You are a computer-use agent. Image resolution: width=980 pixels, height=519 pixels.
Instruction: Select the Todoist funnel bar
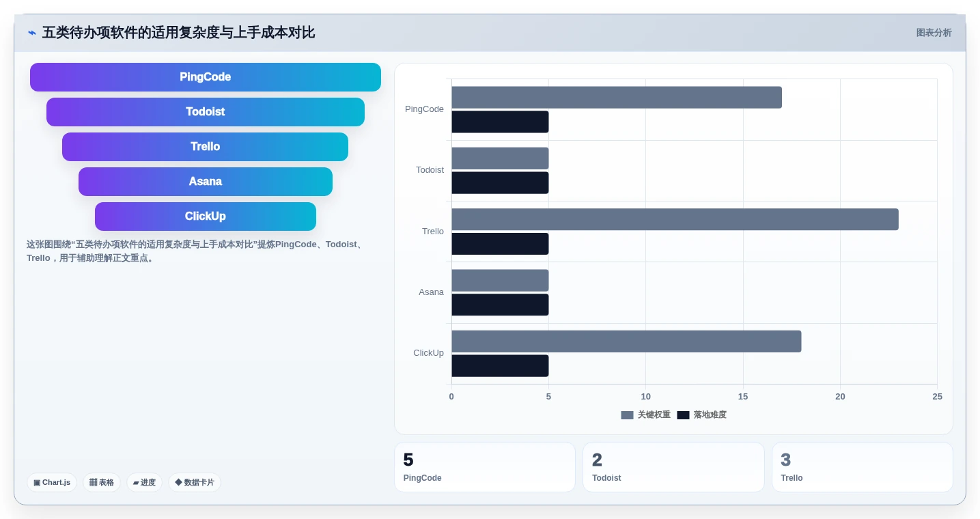[206, 112]
